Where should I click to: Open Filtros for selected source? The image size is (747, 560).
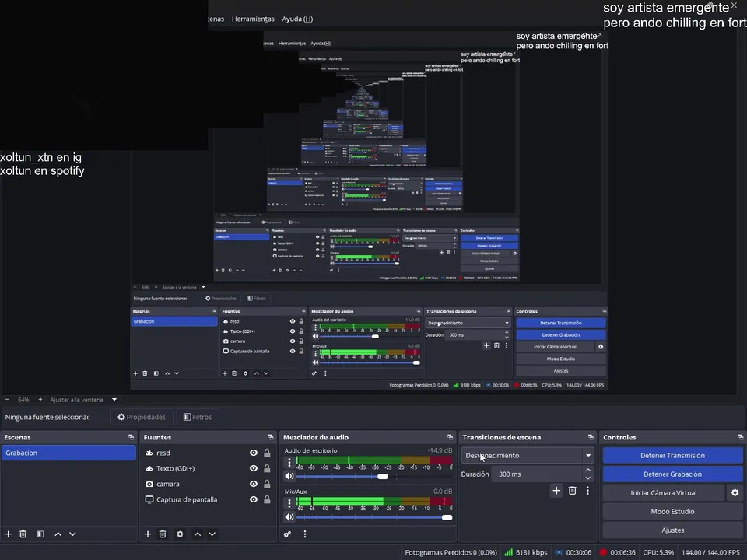[x=197, y=417]
